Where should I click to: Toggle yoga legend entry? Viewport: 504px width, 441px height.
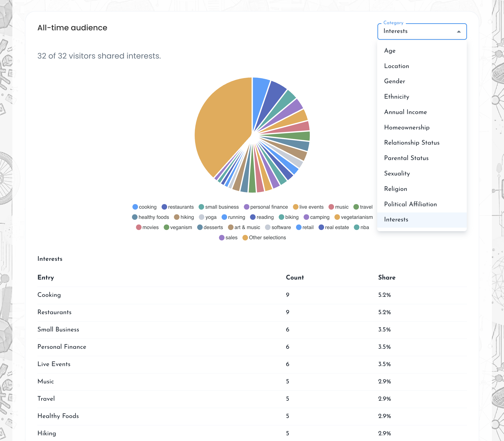point(208,217)
